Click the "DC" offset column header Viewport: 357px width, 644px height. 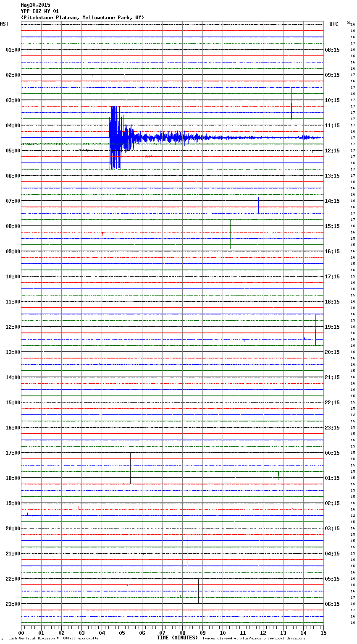pyautogui.click(x=349, y=23)
